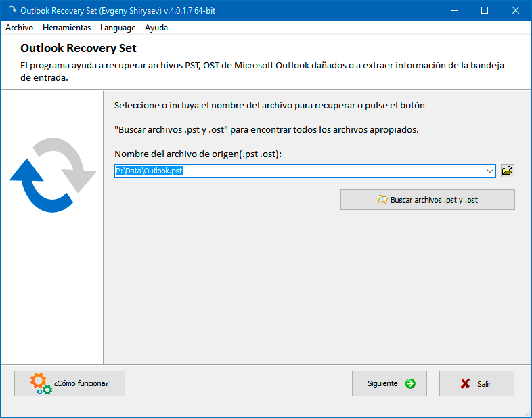Open the Archivo menu
The width and height of the screenshot is (532, 418).
coord(19,28)
